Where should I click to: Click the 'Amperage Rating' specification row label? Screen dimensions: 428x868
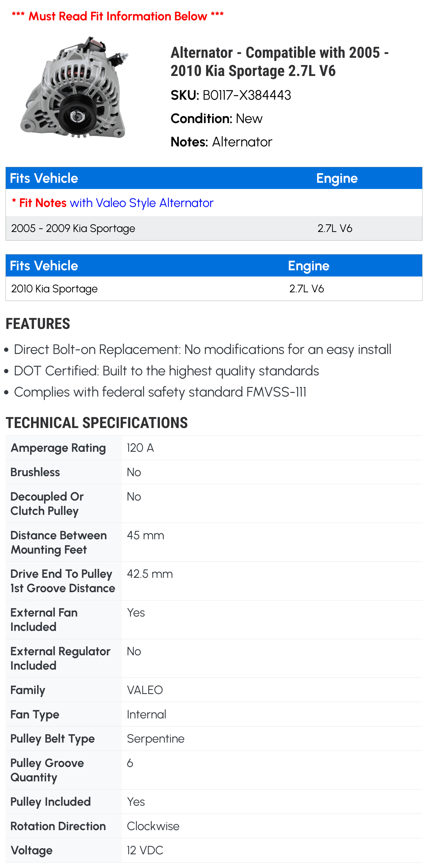coord(58,448)
